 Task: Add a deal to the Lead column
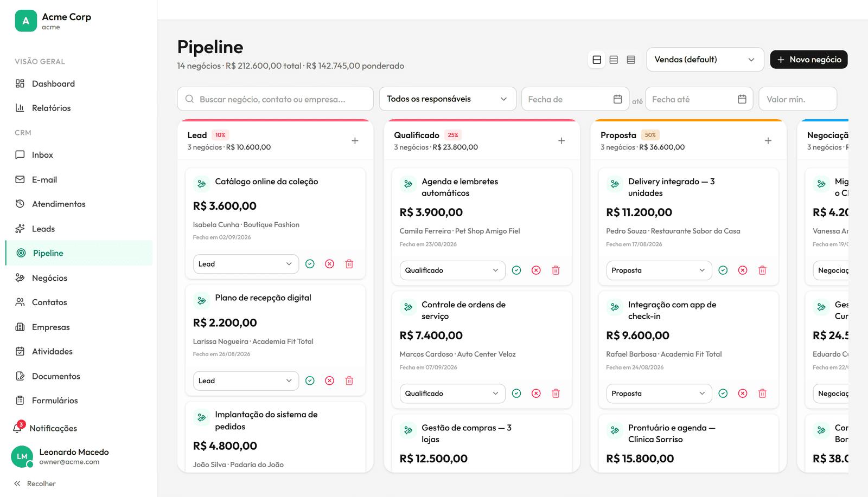(355, 141)
